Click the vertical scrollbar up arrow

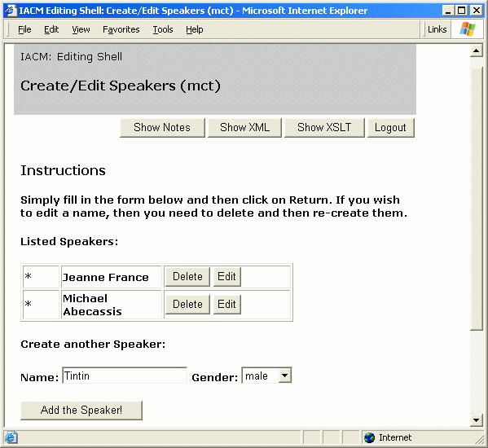pyautogui.click(x=476, y=51)
